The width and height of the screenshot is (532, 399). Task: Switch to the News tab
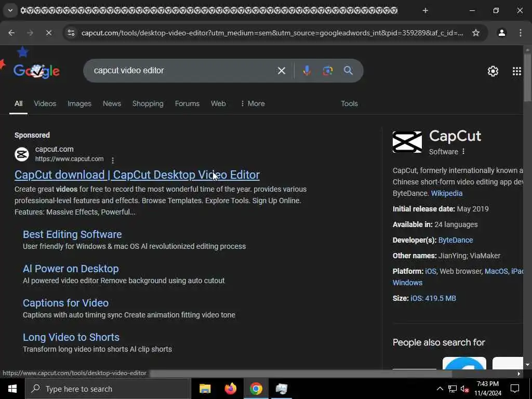coord(112,104)
